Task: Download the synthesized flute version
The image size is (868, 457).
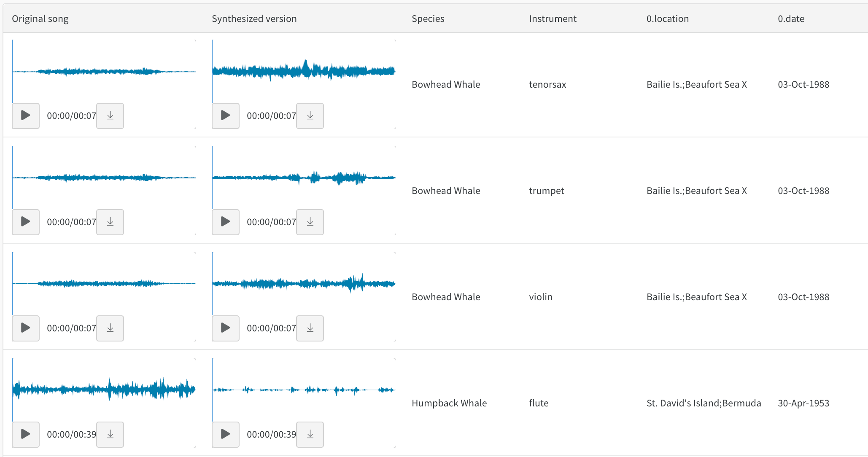Action: point(310,435)
